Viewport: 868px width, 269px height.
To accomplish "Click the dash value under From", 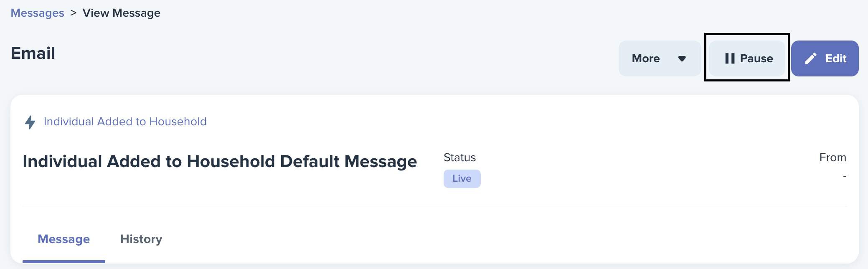I will 845,176.
